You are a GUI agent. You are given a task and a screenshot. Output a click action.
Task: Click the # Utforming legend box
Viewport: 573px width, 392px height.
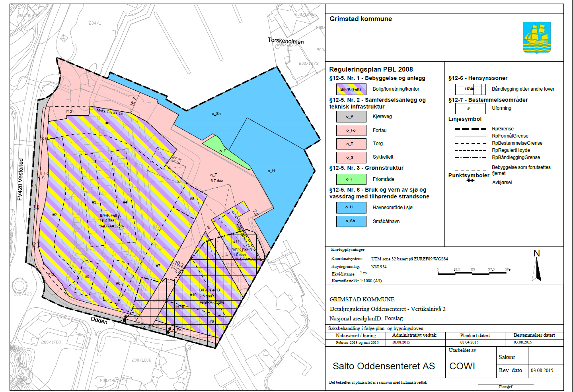[x=470, y=108]
